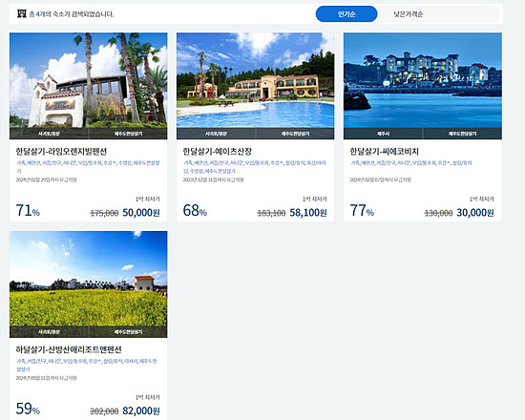The width and height of the screenshot is (525, 420).
Task: Click the blue tag line under 라임오렌지빌펜션
Action: [x=88, y=167]
